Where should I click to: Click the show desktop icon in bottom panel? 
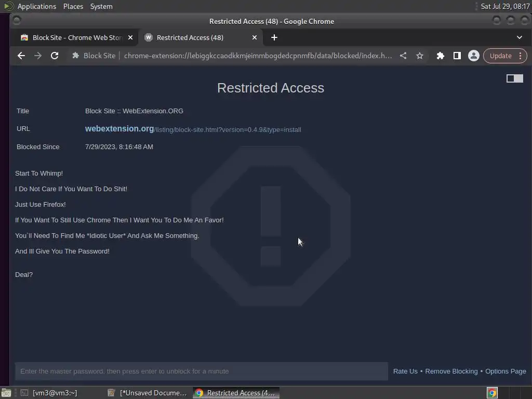coord(6,393)
